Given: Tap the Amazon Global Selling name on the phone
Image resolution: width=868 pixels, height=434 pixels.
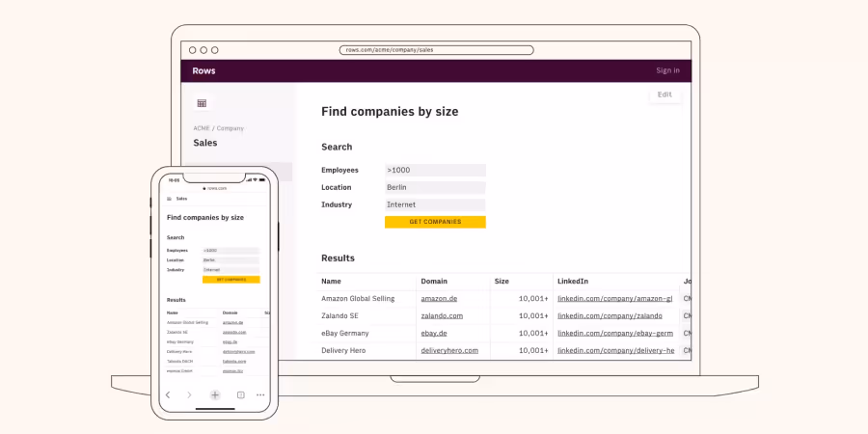Looking at the screenshot, I should pos(187,322).
